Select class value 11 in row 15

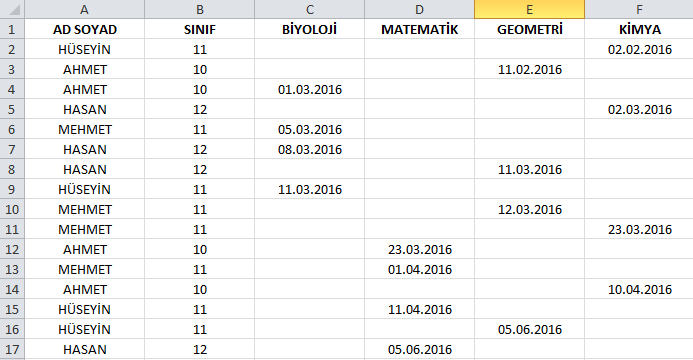coord(199,309)
